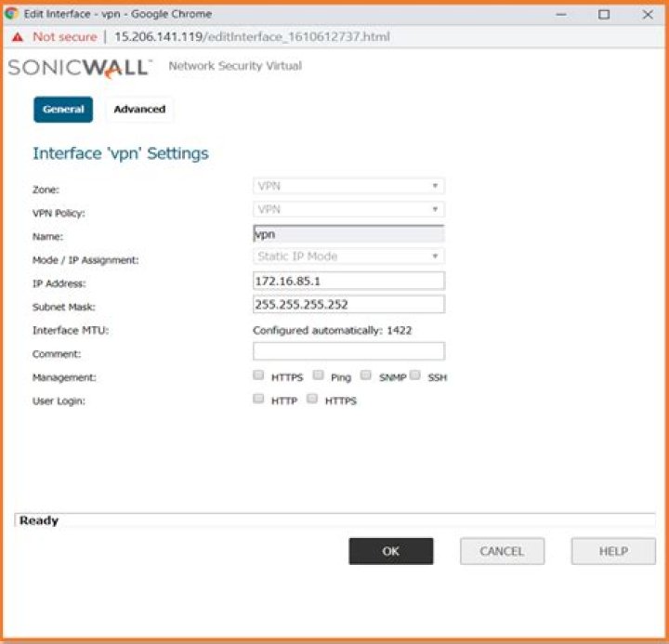Enable SSH management checkbox

click(414, 375)
